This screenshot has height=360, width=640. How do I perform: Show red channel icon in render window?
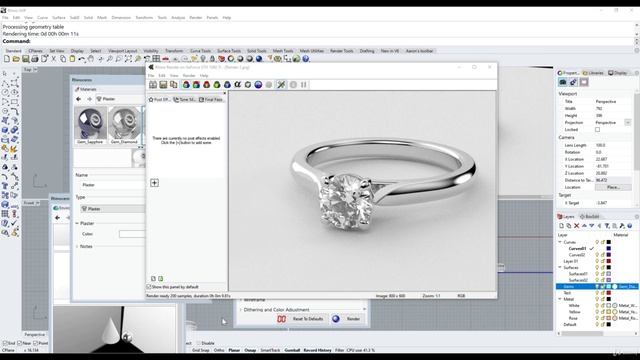pos(207,84)
